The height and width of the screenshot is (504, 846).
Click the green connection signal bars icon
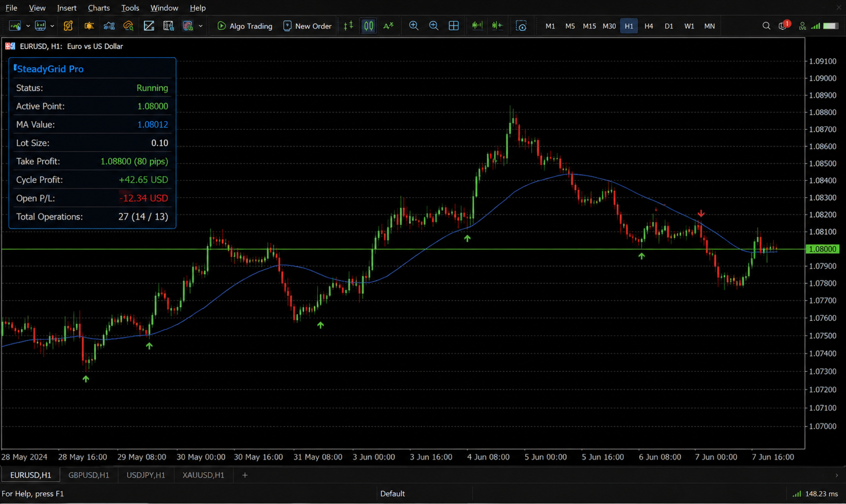(816, 26)
